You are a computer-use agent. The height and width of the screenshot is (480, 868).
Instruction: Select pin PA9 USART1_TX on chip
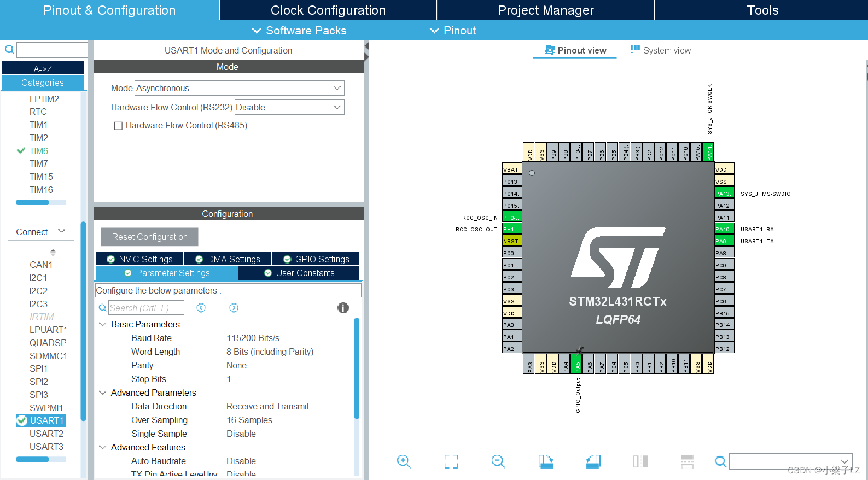(x=724, y=241)
